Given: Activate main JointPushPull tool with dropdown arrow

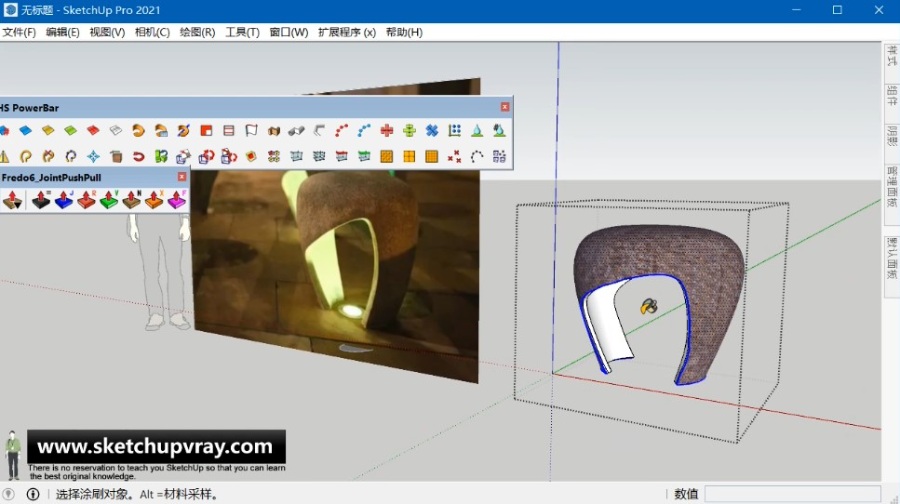Looking at the screenshot, I should [x=12, y=200].
